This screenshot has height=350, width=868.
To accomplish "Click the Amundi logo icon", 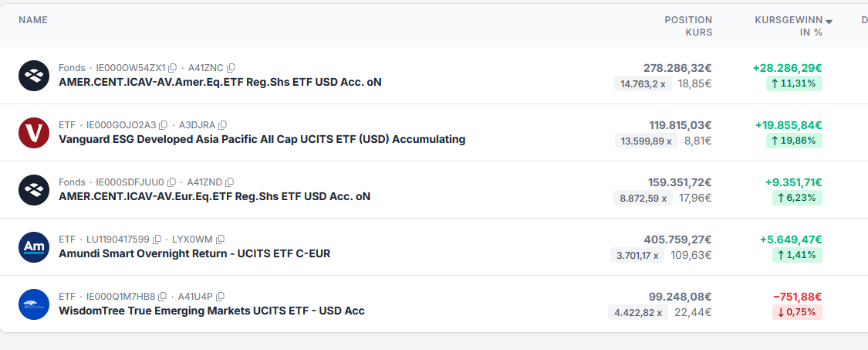I will 34,246.
